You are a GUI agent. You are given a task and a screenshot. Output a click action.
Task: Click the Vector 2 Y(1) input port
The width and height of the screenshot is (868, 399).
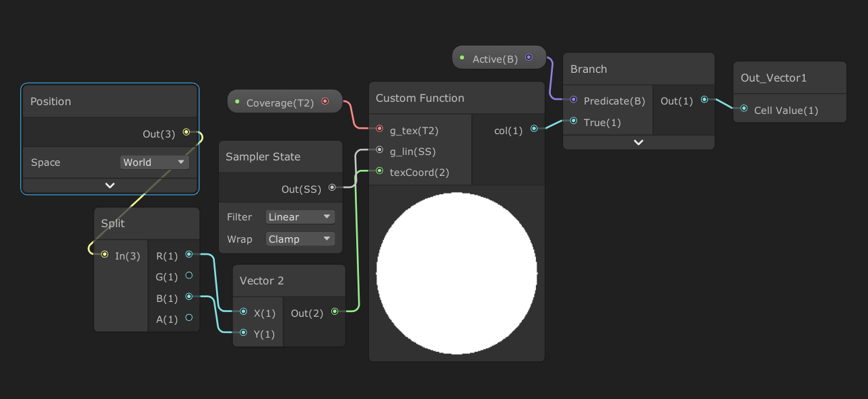[x=244, y=333]
